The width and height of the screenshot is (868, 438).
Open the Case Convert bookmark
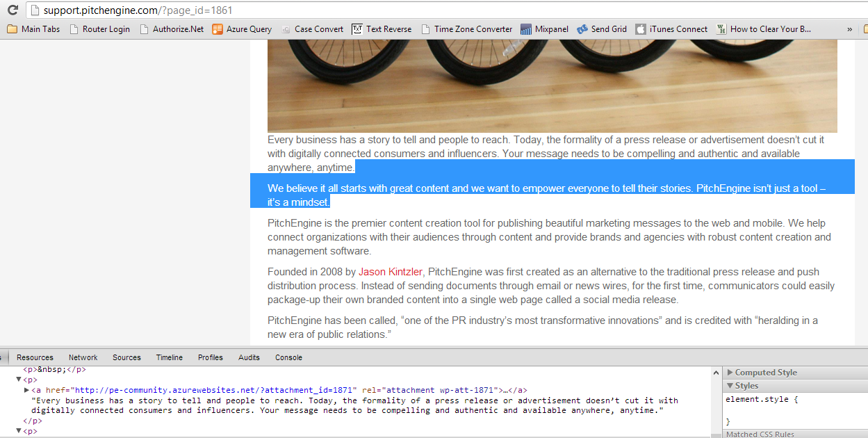312,29
